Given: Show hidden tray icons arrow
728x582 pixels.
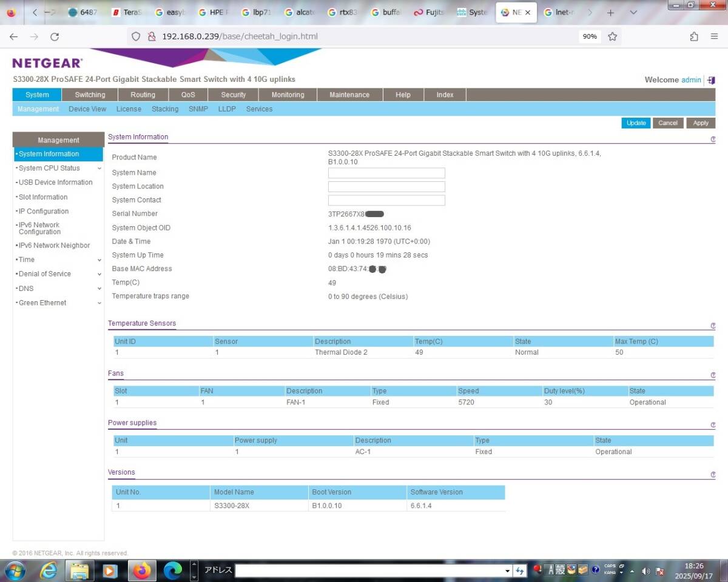Looking at the screenshot, I should (x=632, y=571).
